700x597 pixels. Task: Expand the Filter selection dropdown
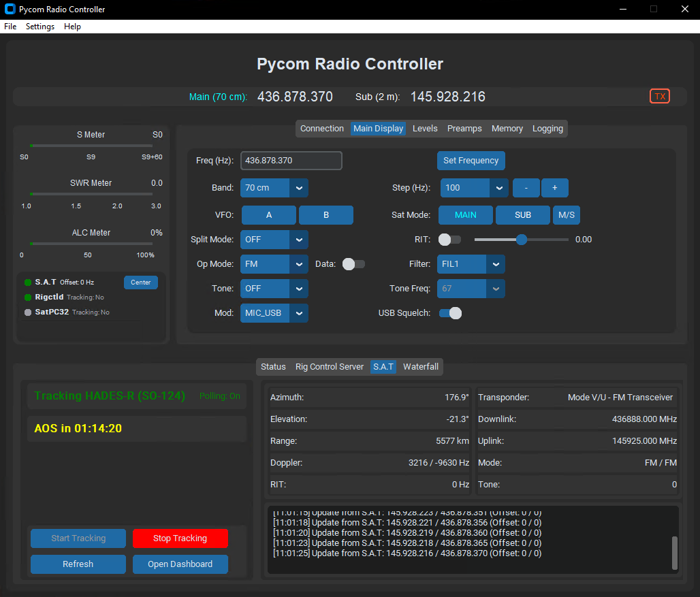click(x=471, y=264)
